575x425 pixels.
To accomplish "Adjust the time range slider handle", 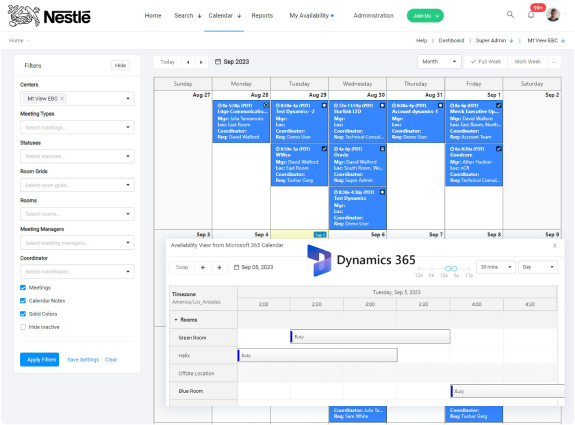I will (x=451, y=269).
